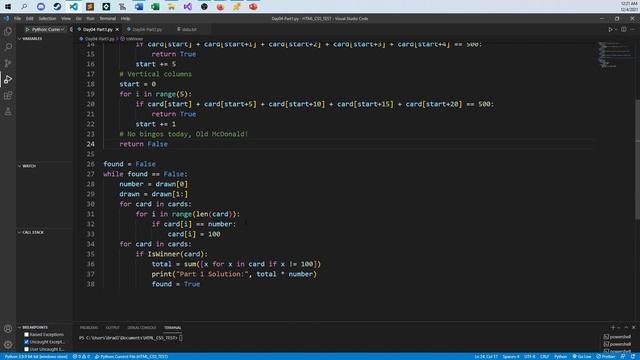Image resolution: width=640 pixels, height=360 pixels.
Task: Open the Run menu
Action: click(x=90, y=18)
